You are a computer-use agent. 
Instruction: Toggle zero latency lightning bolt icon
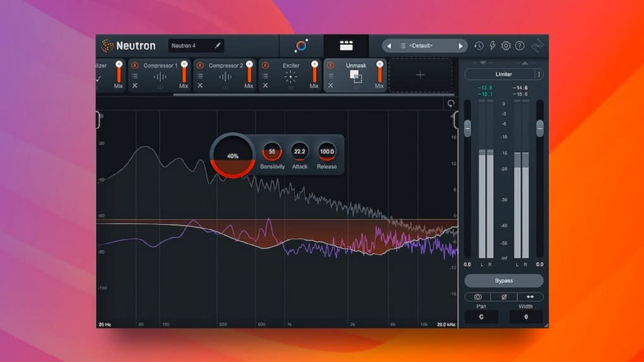[492, 46]
